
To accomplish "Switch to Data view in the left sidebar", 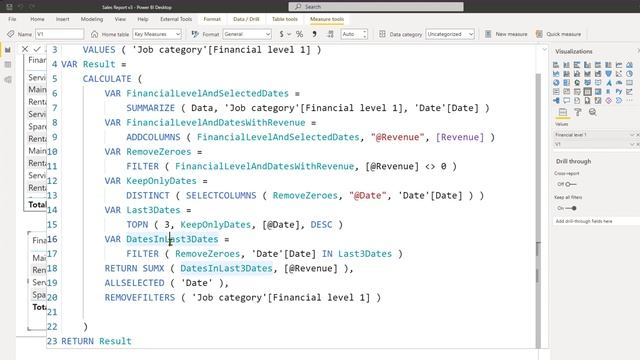I will (x=8, y=64).
